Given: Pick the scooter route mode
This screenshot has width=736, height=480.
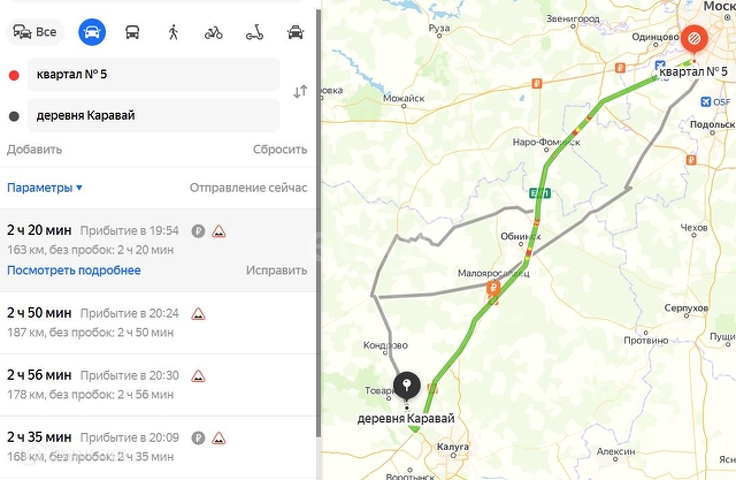Looking at the screenshot, I should tap(254, 32).
